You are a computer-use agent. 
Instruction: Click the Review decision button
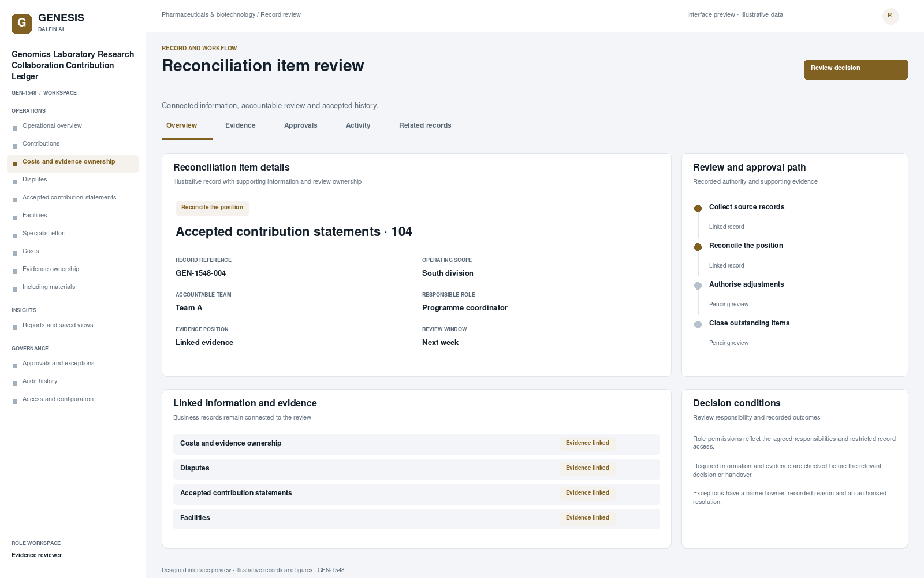pos(856,69)
